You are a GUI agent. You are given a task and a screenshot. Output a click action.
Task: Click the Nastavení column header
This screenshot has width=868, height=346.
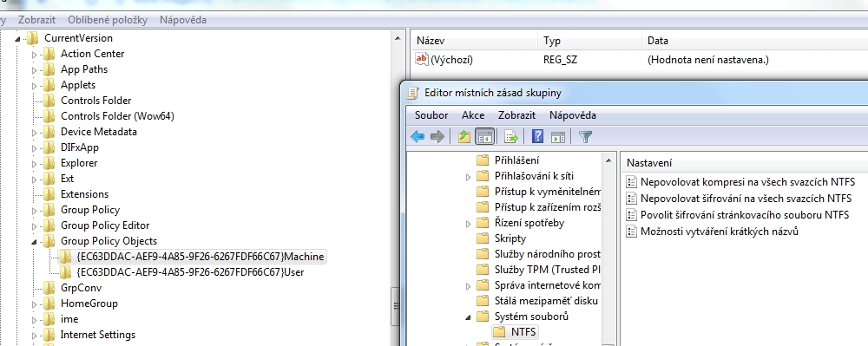[744, 163]
